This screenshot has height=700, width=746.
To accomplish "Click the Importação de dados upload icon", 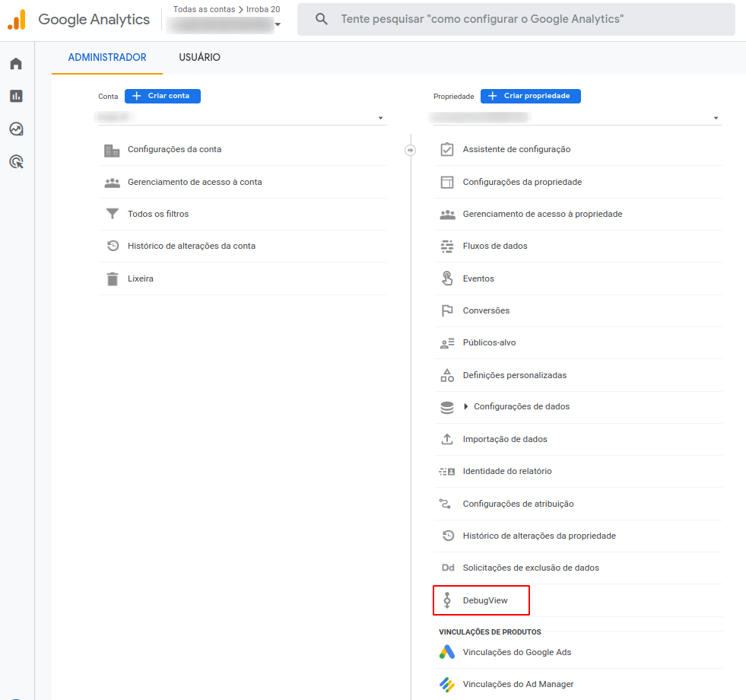I will point(447,439).
